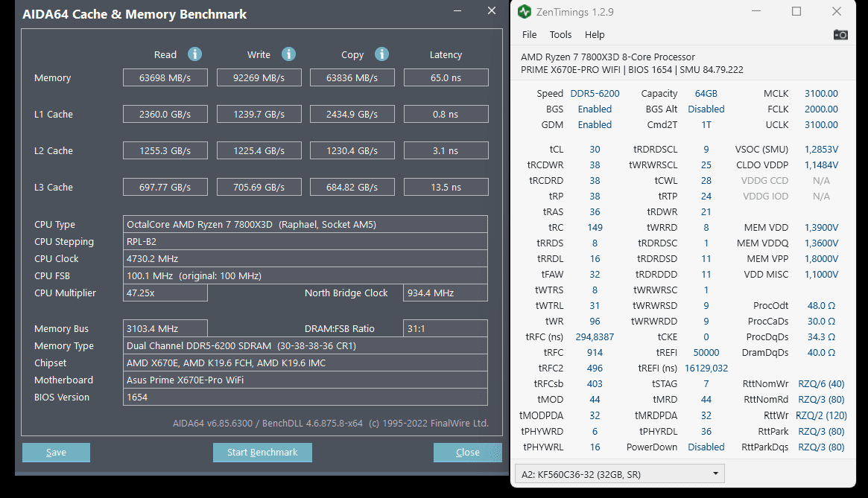Click the Memory Latency value 65.0 ns

(x=446, y=78)
